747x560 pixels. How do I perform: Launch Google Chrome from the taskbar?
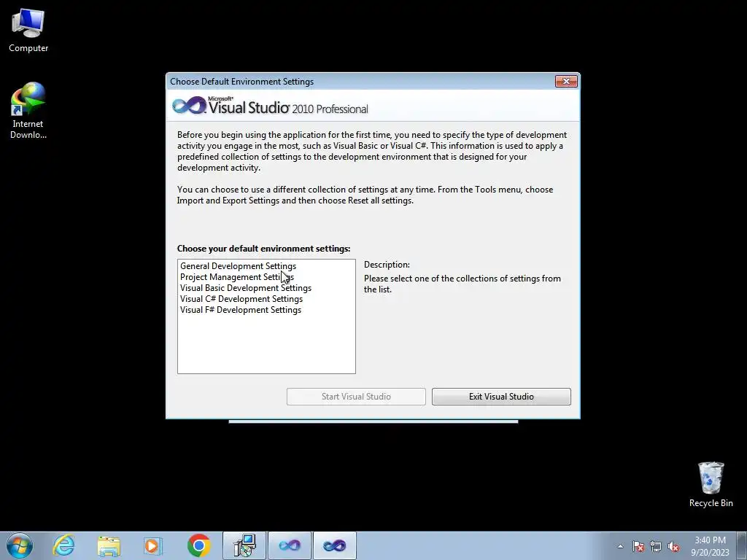[198, 545]
